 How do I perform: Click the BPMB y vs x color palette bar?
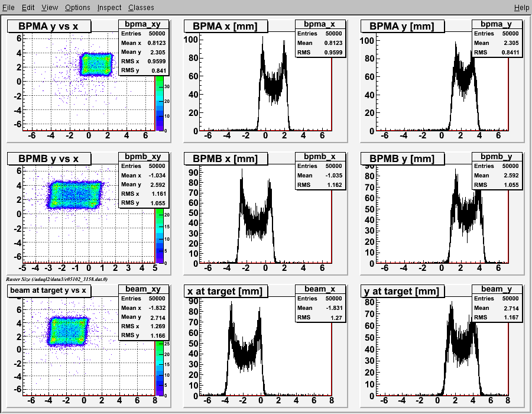click(x=160, y=235)
